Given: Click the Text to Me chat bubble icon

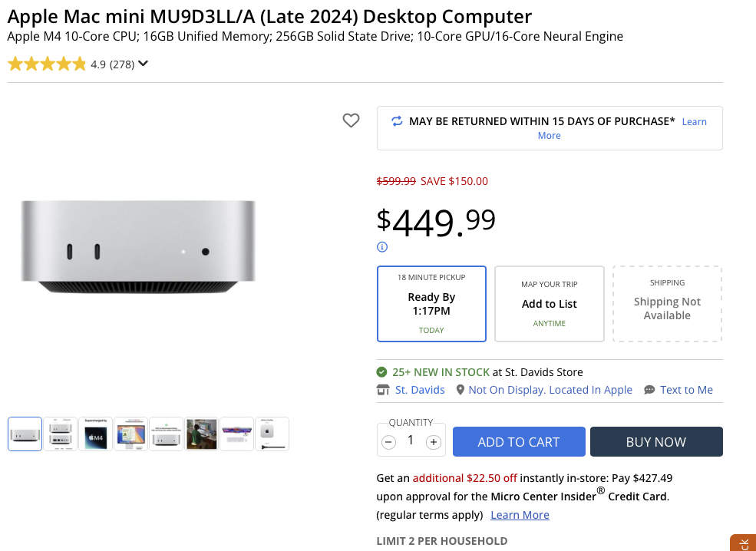Looking at the screenshot, I should 650,390.
